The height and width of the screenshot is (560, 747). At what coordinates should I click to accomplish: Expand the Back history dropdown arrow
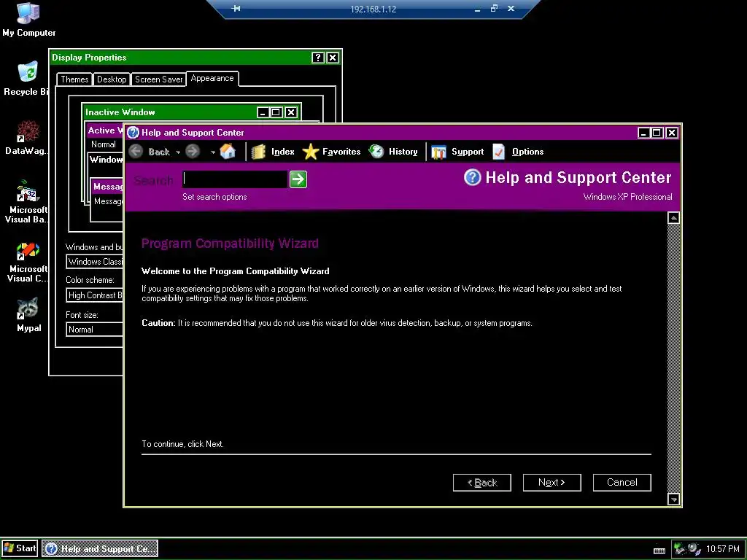178,152
